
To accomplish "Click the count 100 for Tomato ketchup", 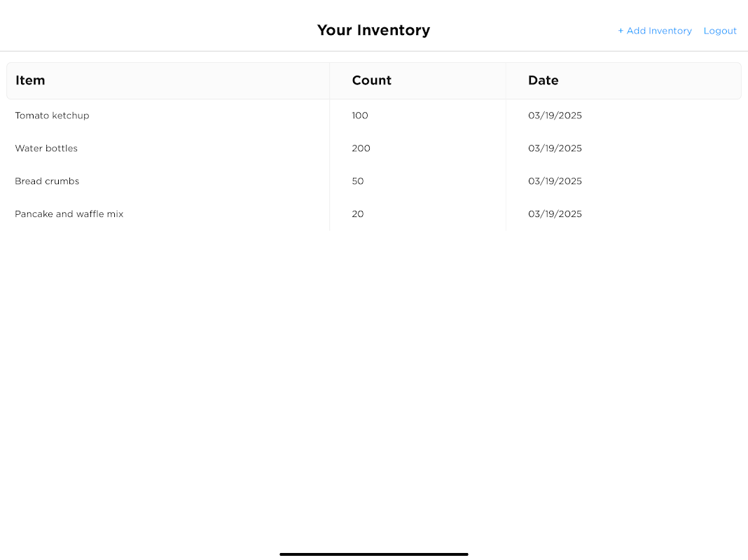I will (x=360, y=115).
